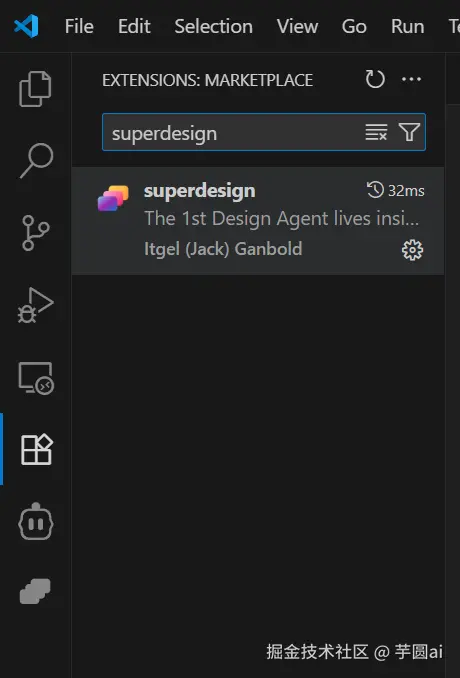
Task: Open the Run and Debug view
Action: (x=35, y=305)
